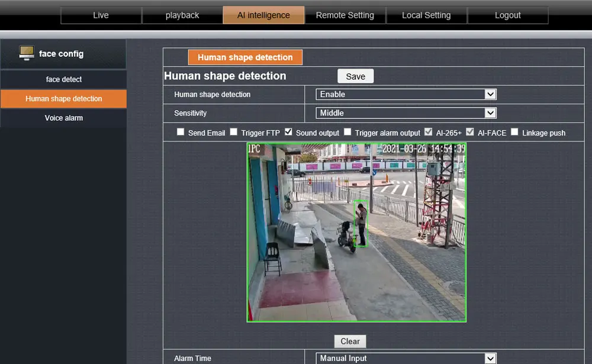Uncheck the Sound output checkbox
The width and height of the screenshot is (592, 364).
click(288, 132)
